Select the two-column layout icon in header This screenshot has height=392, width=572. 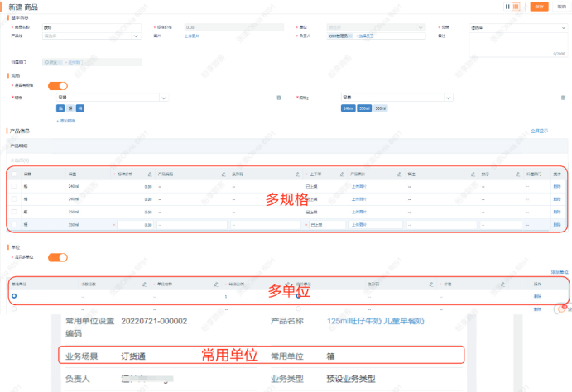(507, 7)
